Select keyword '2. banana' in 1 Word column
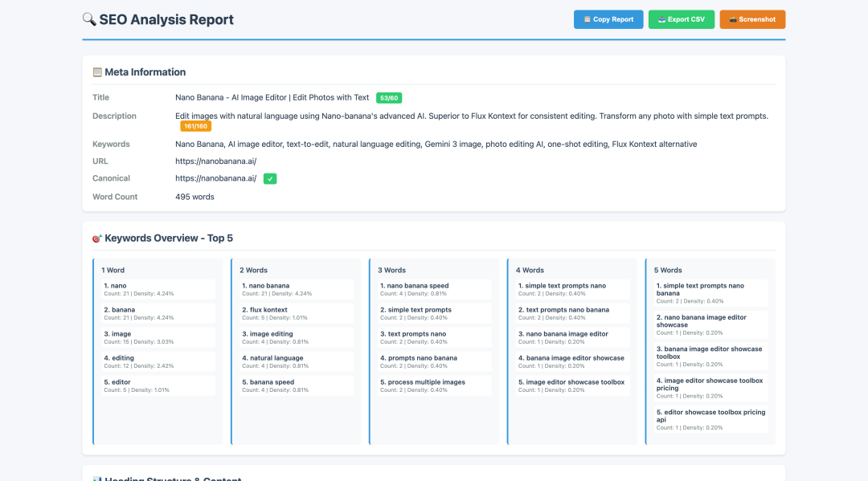 tap(158, 313)
